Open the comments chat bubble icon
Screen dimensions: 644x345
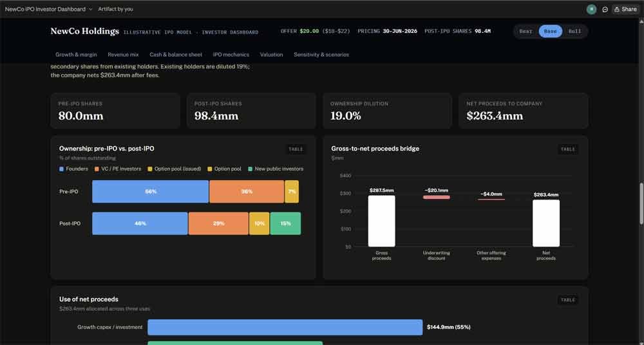(x=605, y=9)
